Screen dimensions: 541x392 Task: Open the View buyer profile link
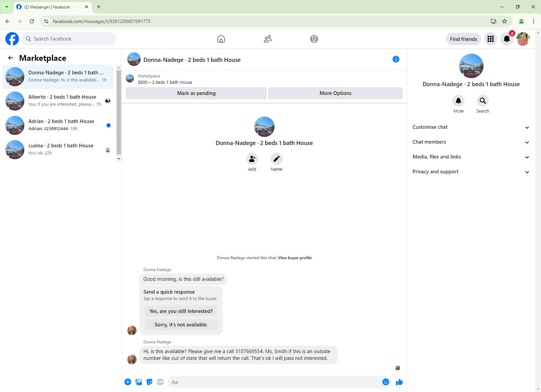(295, 258)
